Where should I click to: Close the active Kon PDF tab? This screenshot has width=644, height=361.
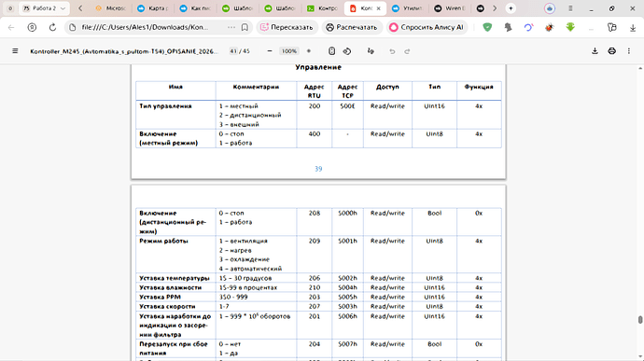[x=378, y=8]
